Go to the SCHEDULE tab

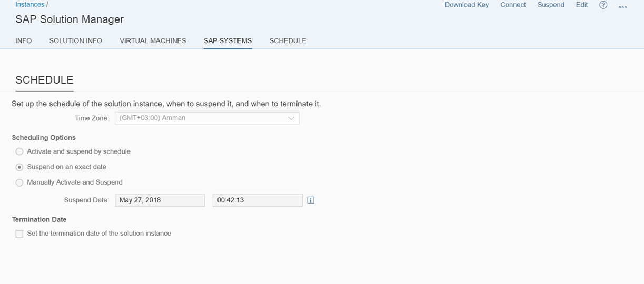[288, 40]
